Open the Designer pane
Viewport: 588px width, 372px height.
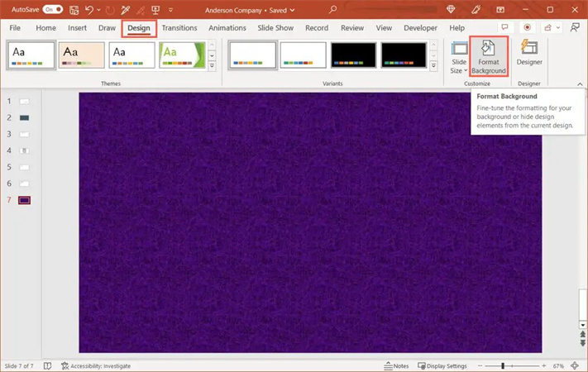coord(528,52)
